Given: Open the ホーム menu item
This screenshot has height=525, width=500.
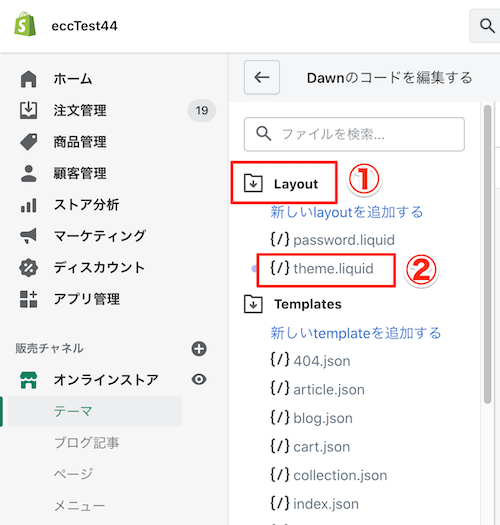Looking at the screenshot, I should click(73, 79).
